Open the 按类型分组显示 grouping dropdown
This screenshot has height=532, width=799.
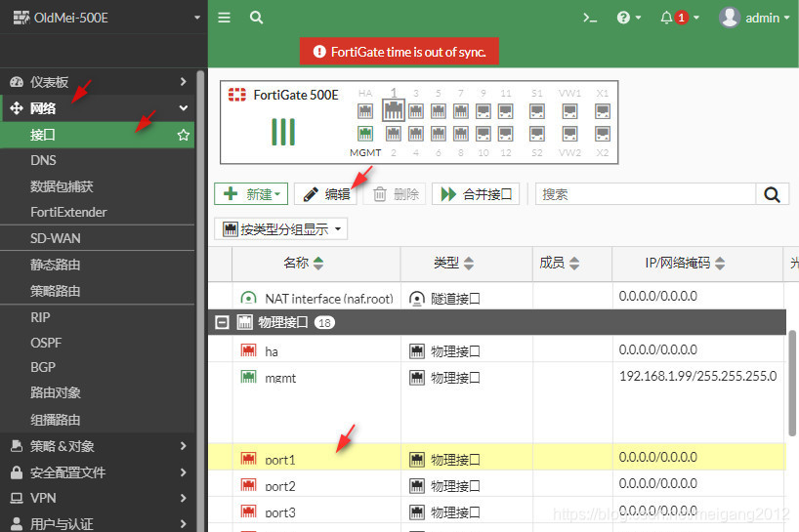pyautogui.click(x=280, y=229)
